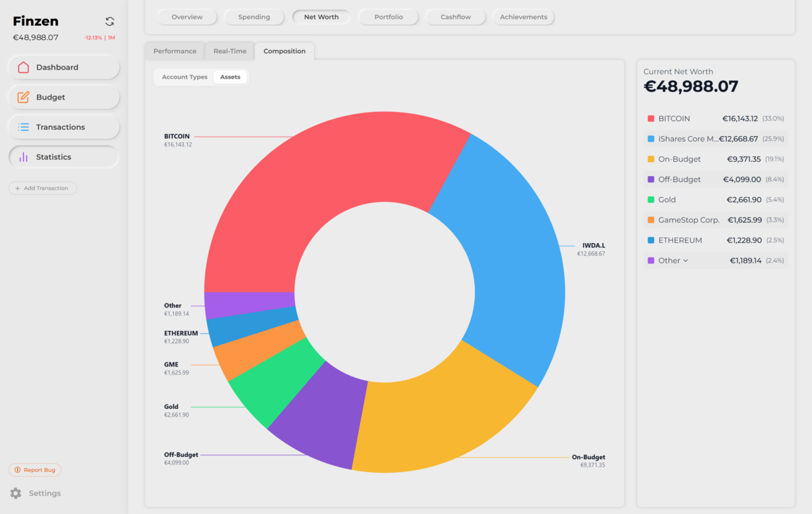
Task: Go to the Cashflow section
Action: pyautogui.click(x=455, y=17)
